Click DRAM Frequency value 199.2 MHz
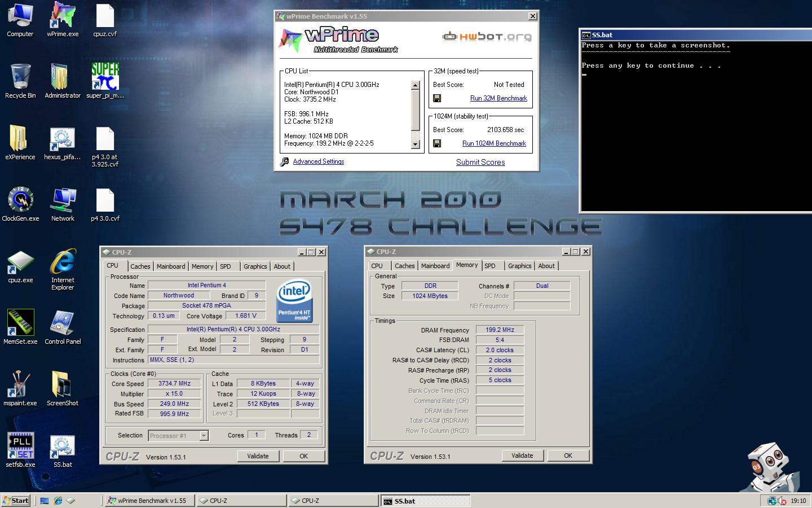This screenshot has width=812, height=508. pos(500,330)
